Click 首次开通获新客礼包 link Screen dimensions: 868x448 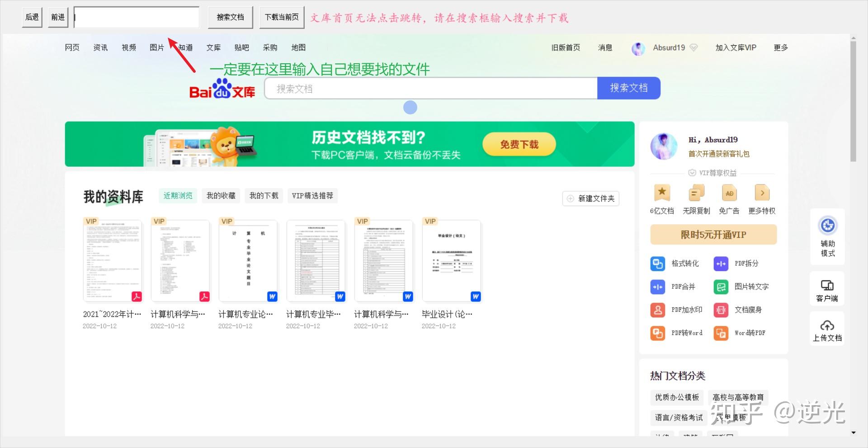[x=719, y=154]
